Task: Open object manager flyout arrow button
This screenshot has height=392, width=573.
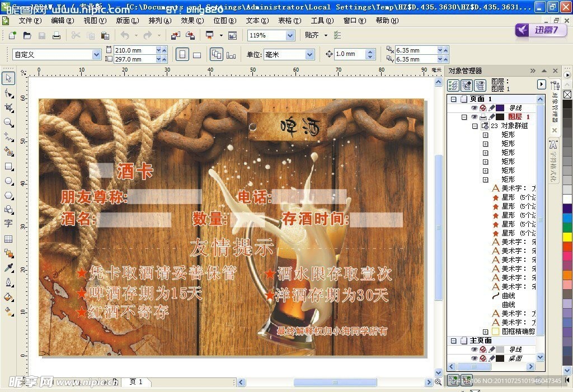Action: click(541, 85)
